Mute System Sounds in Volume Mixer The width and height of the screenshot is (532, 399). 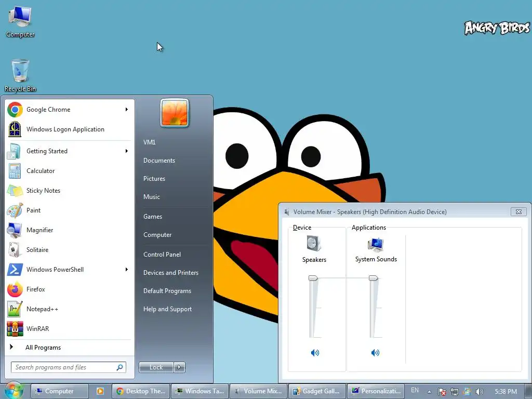coord(375,353)
